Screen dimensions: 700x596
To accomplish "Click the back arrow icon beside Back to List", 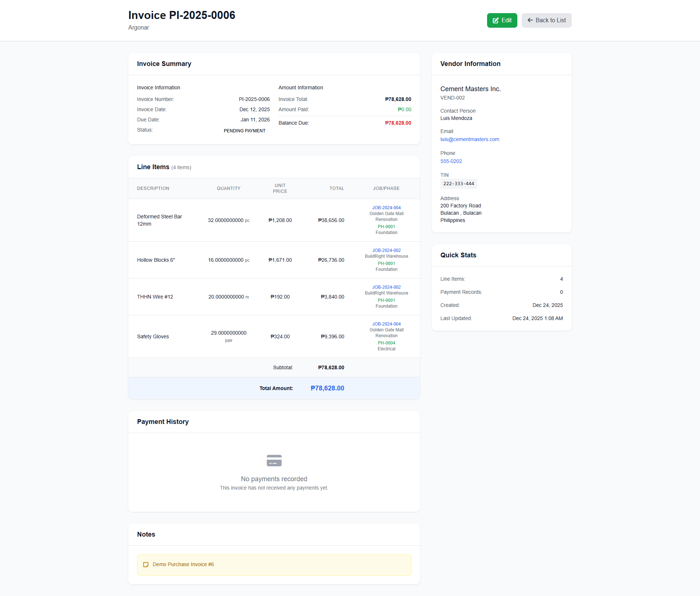I will click(530, 20).
